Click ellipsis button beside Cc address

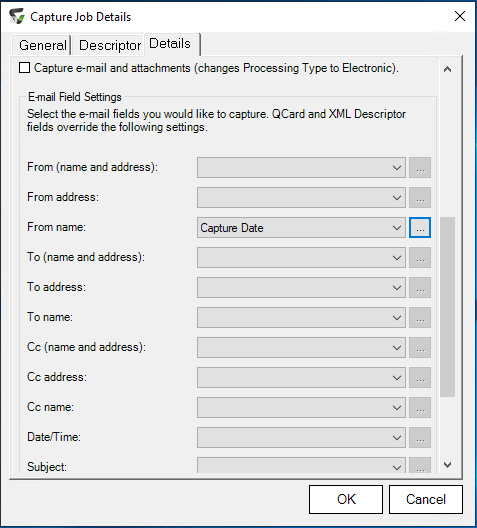click(420, 377)
